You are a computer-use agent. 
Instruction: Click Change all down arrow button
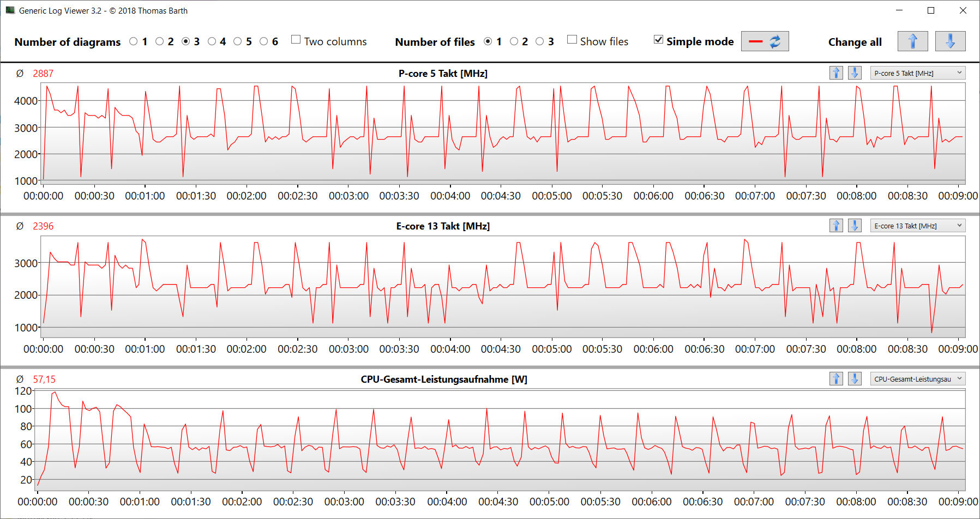[x=950, y=41]
